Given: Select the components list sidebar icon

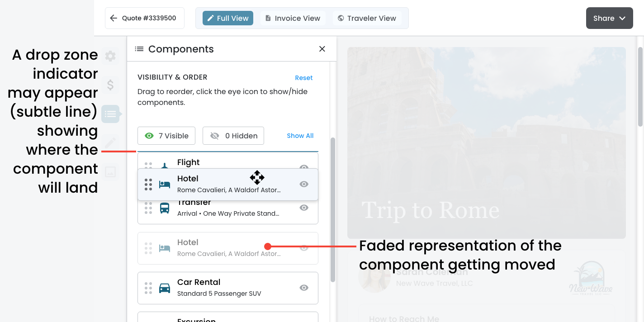Looking at the screenshot, I should click(110, 114).
